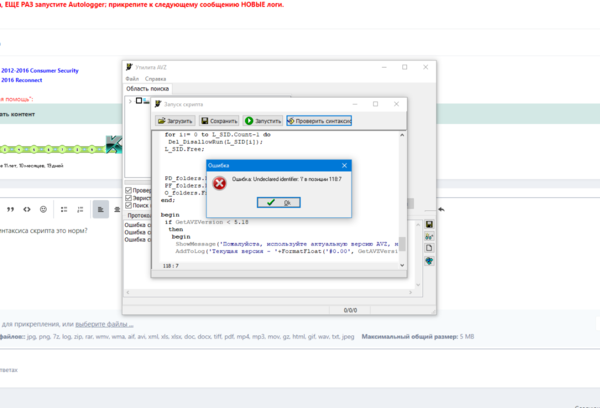The image size is (600, 408).
Task: Close the Ошибка error dialog
Action: point(344,165)
